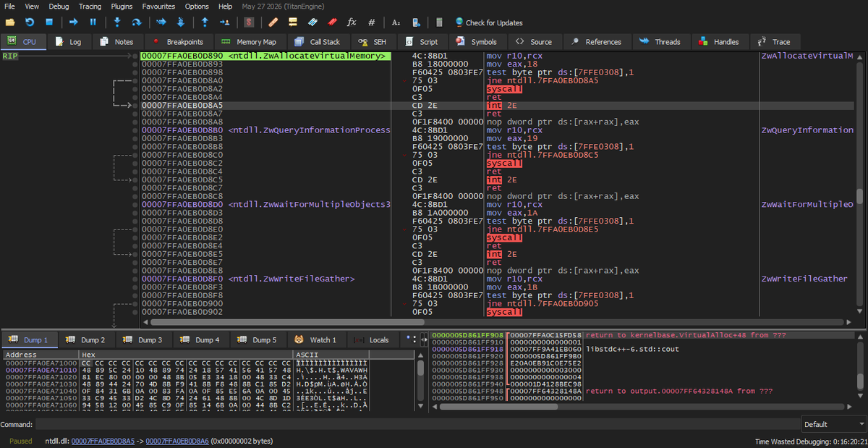Click the Open file folder icon

(x=10, y=22)
